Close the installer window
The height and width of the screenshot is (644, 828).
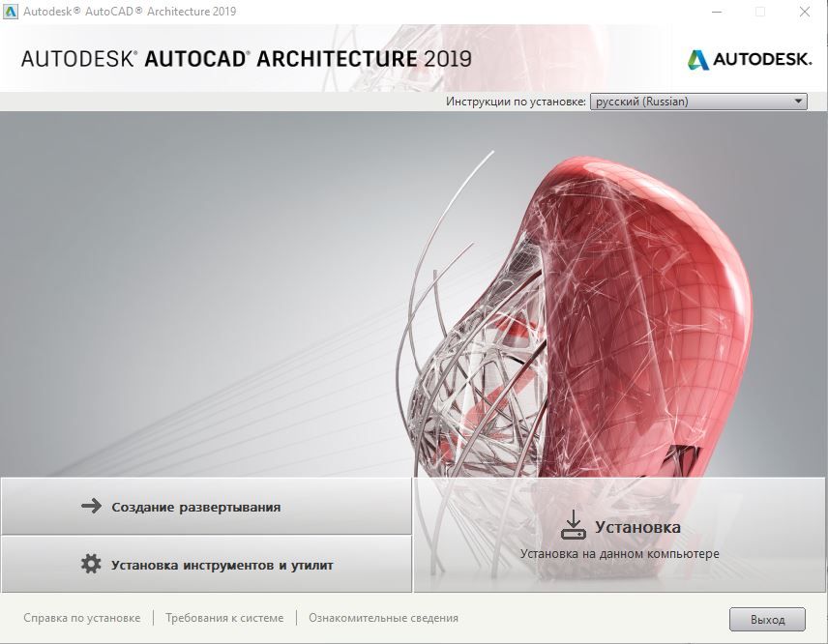coord(804,12)
